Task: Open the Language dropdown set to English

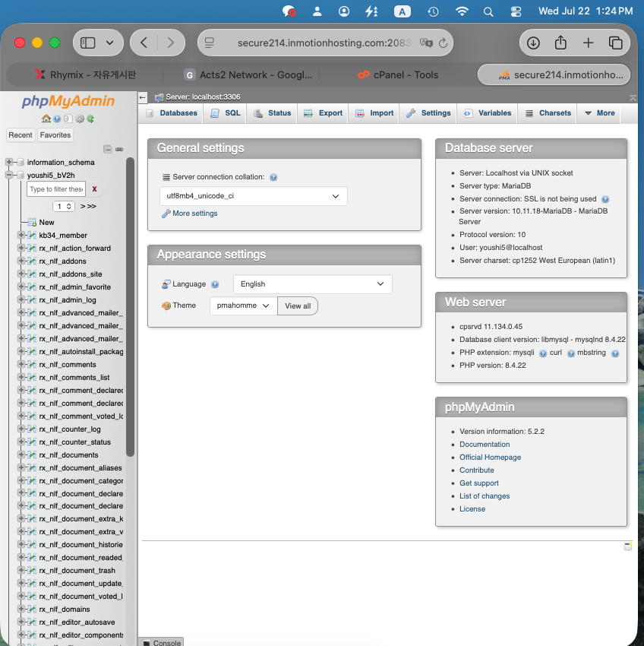Action: (x=313, y=284)
